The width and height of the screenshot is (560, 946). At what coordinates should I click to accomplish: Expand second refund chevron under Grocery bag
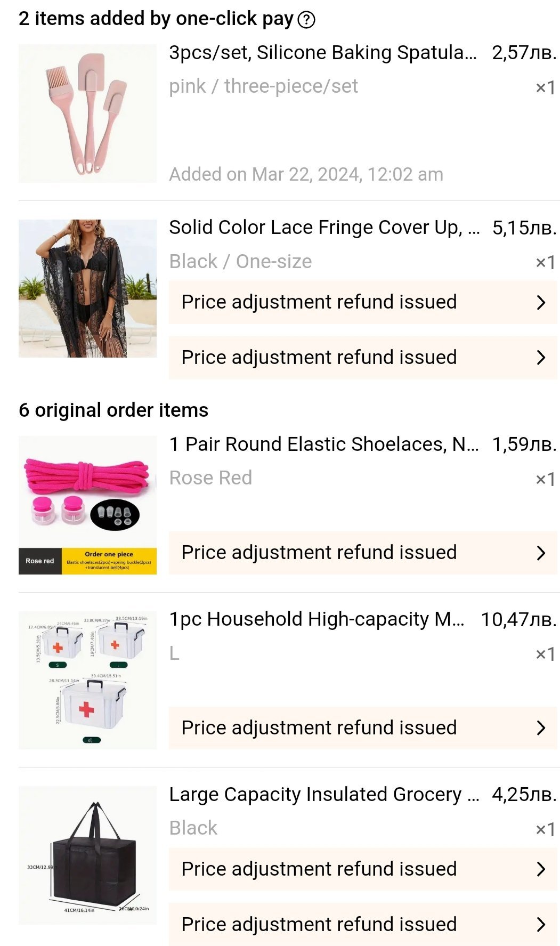(x=541, y=924)
